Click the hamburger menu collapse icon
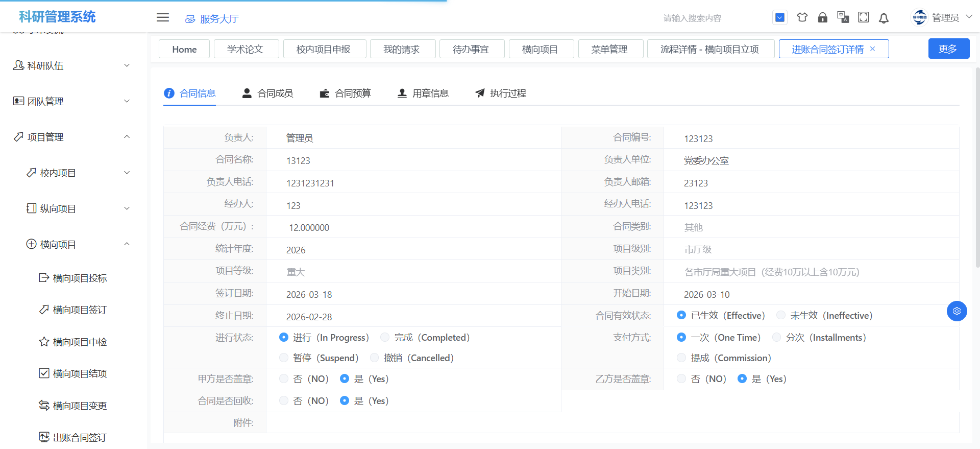The image size is (980, 449). (x=163, y=18)
